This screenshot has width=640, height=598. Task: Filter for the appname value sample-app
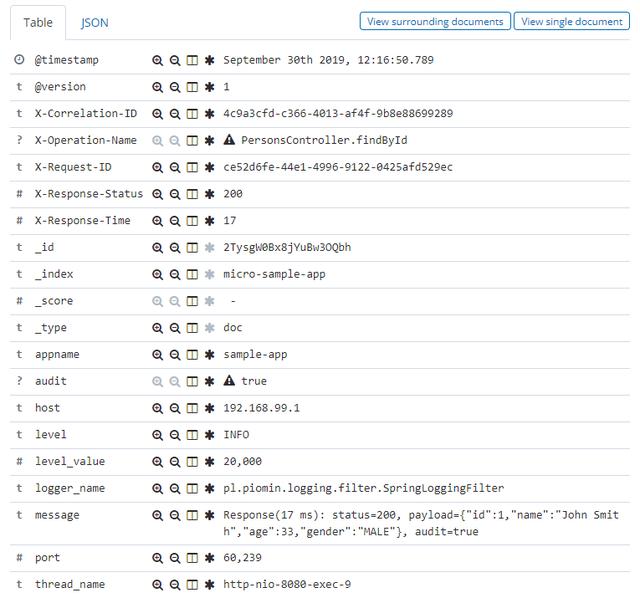[157, 354]
